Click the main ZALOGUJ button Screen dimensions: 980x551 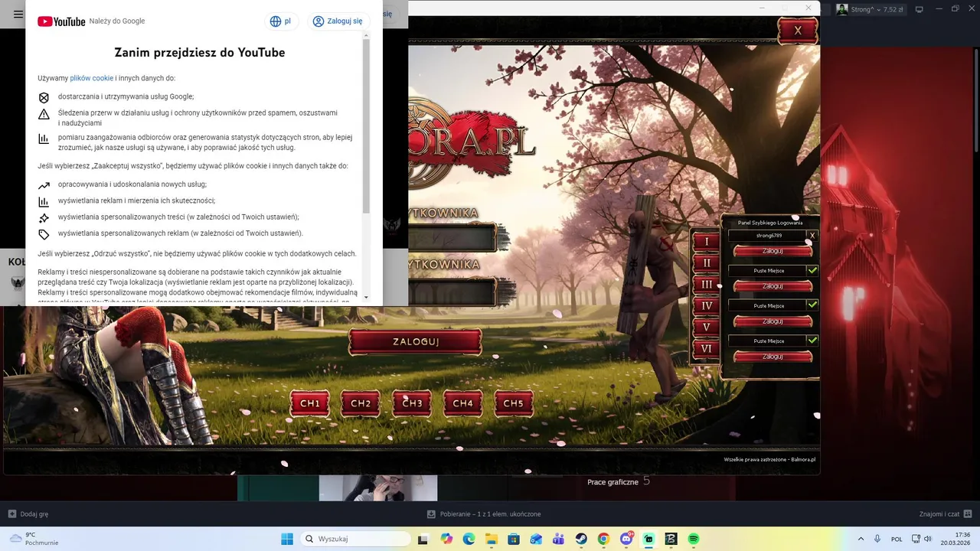click(x=416, y=342)
